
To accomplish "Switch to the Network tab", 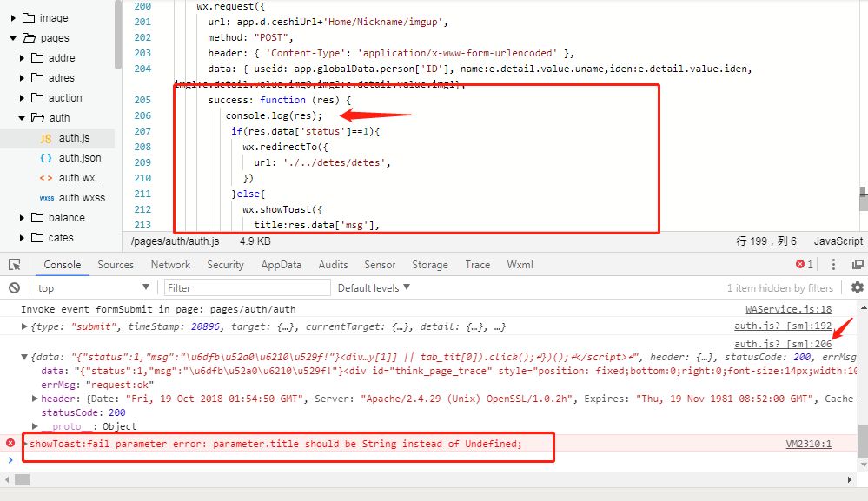I will pyautogui.click(x=170, y=265).
